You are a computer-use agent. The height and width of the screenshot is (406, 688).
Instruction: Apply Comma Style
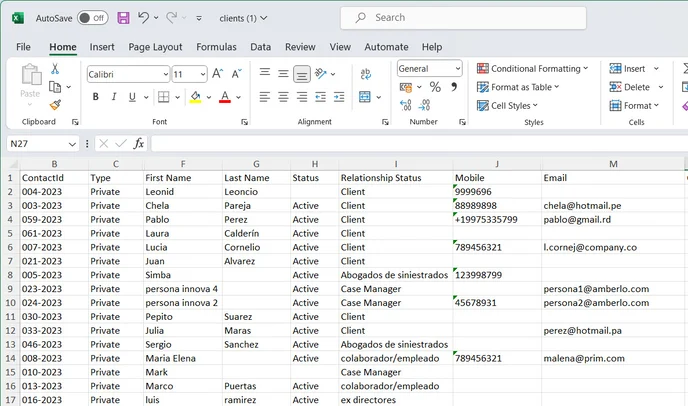(x=454, y=87)
